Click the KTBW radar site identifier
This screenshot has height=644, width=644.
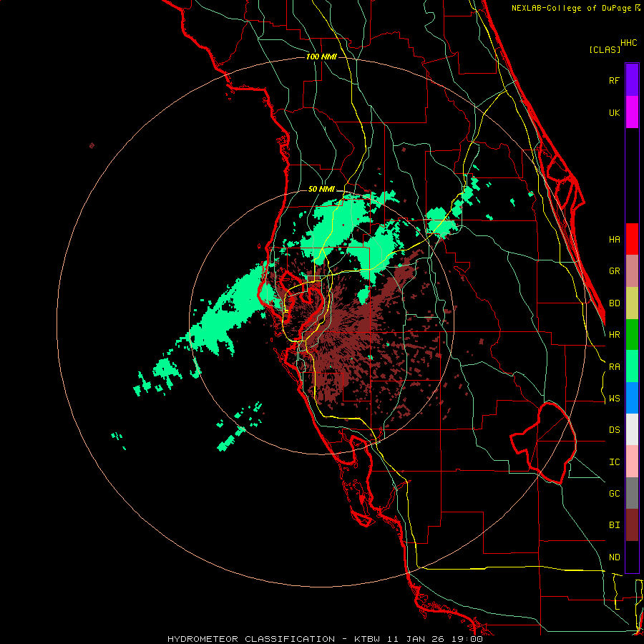[x=367, y=639]
